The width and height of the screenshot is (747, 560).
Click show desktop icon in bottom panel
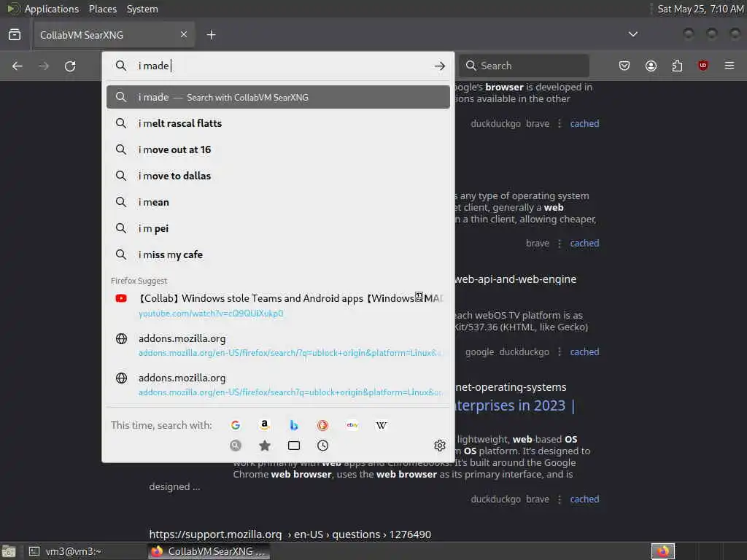point(9,551)
